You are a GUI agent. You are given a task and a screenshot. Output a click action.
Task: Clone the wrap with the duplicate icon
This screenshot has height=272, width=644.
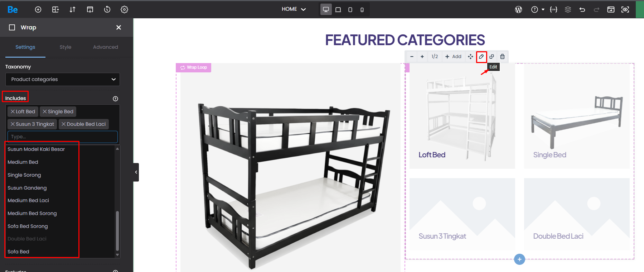[492, 57]
